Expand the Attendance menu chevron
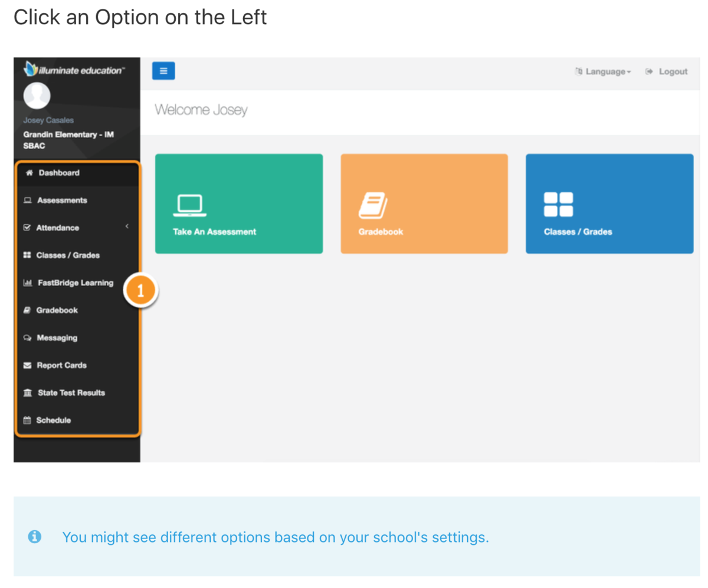 pos(127,227)
